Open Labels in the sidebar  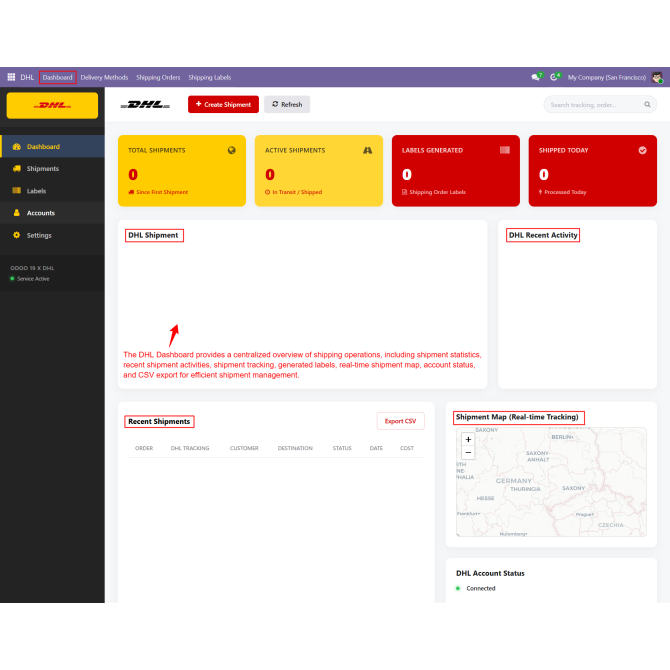pyautogui.click(x=52, y=191)
